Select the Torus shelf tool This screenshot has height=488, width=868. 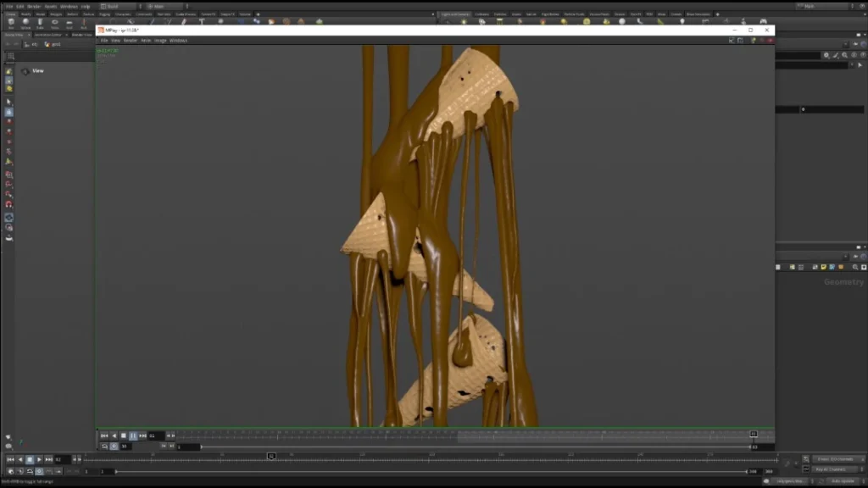[x=54, y=22]
